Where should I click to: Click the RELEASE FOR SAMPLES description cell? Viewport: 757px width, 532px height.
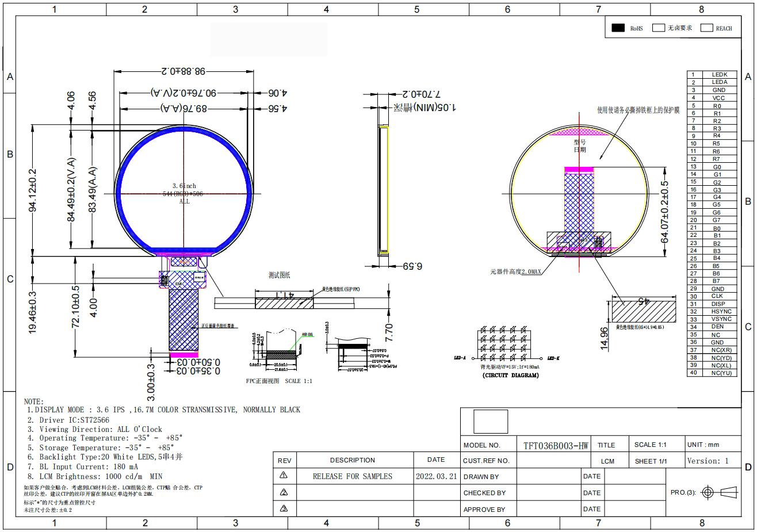352,476
